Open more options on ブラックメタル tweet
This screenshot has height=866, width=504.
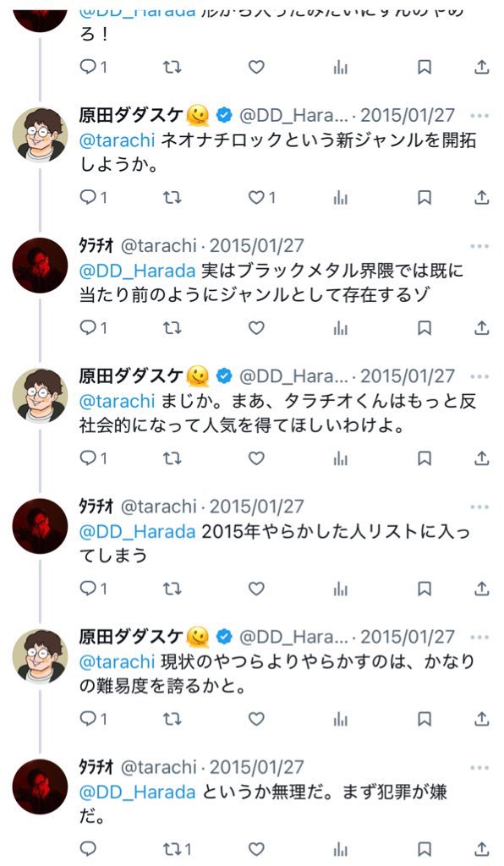pos(479,246)
